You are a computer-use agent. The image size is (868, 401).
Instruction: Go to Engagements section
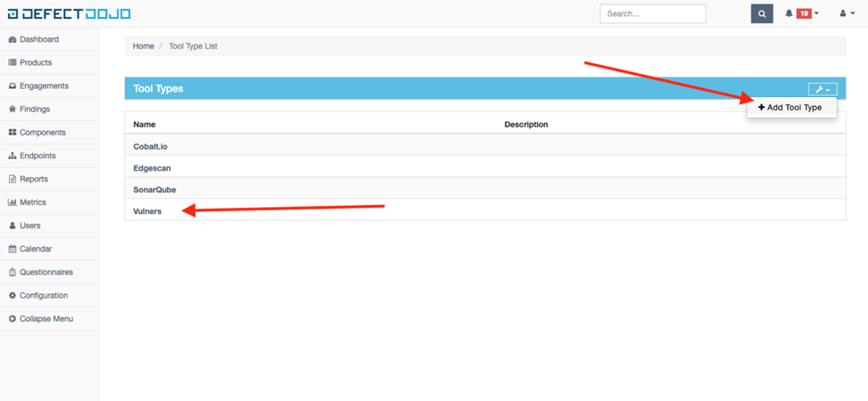coord(44,86)
